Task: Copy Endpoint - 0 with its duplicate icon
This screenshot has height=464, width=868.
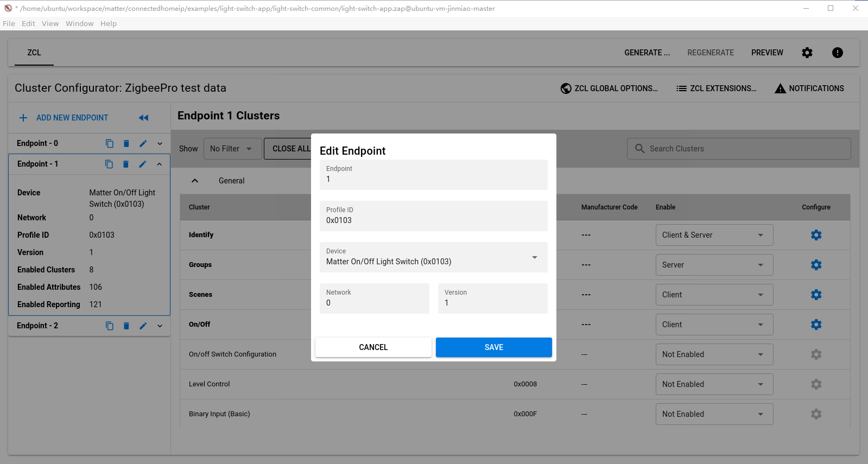Action: pyautogui.click(x=109, y=144)
